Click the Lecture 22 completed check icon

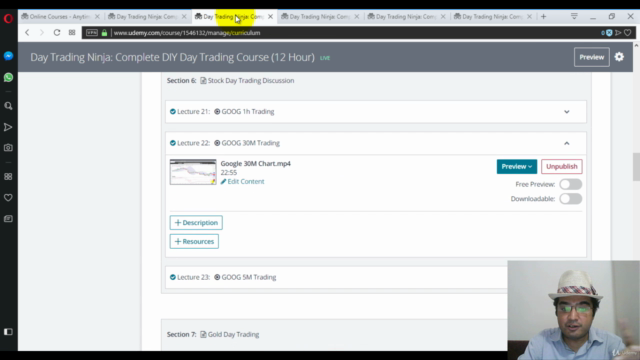pyautogui.click(x=173, y=143)
